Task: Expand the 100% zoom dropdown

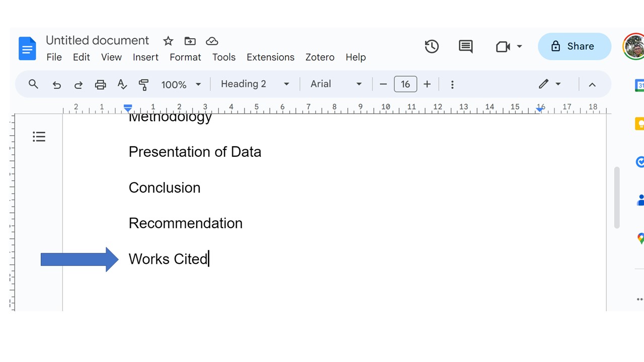Action: click(x=181, y=84)
